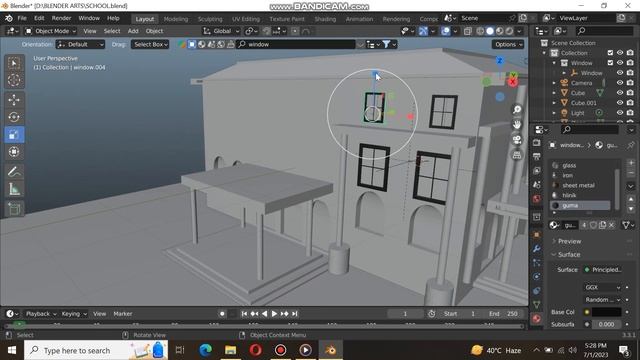Viewport: 640px width, 360px height.
Task: Open the Default orientation dropdown
Action: point(80,44)
